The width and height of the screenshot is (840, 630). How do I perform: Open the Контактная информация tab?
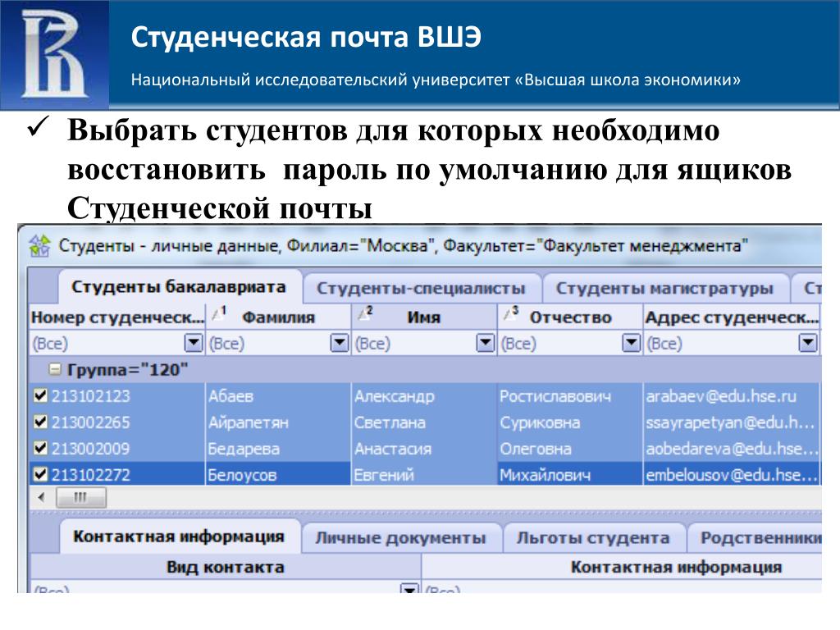(178, 536)
